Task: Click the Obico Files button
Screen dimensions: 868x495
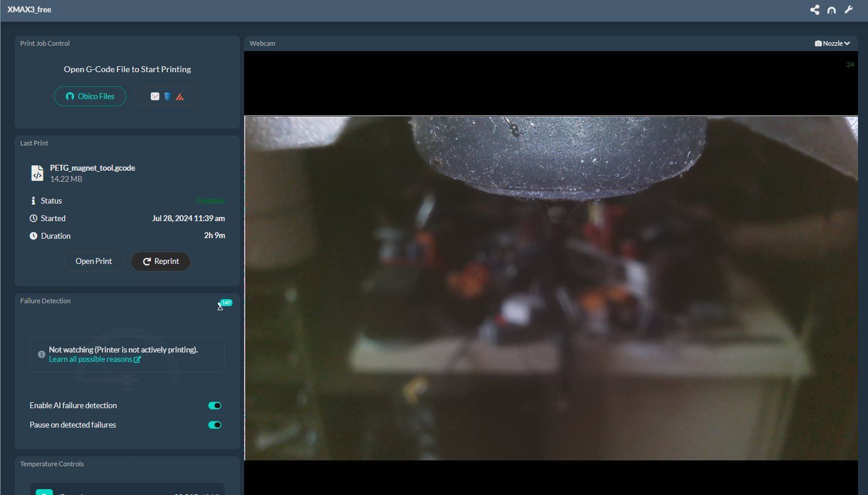Action: (x=90, y=96)
